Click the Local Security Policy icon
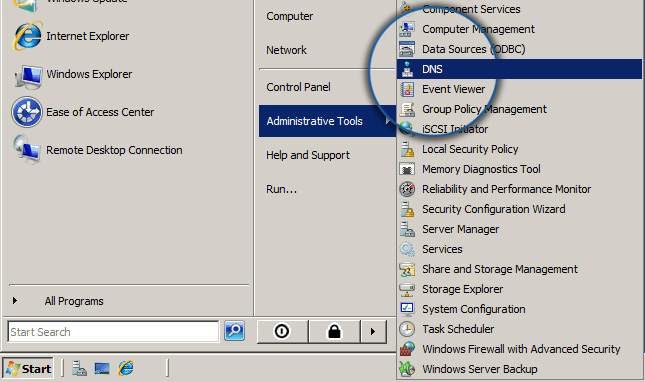Screen dimensions: 645x382 (407, 149)
